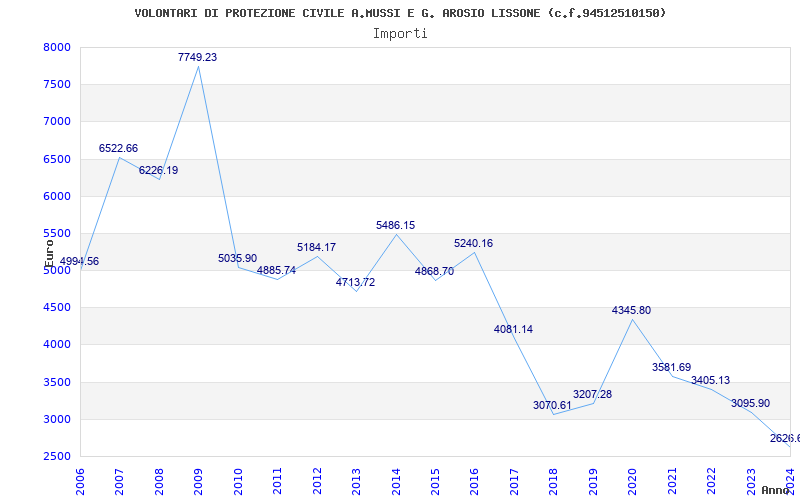Click the 5035.90 data label for 2010
Image resolution: width=800 pixels, height=500 pixels.
[237, 258]
